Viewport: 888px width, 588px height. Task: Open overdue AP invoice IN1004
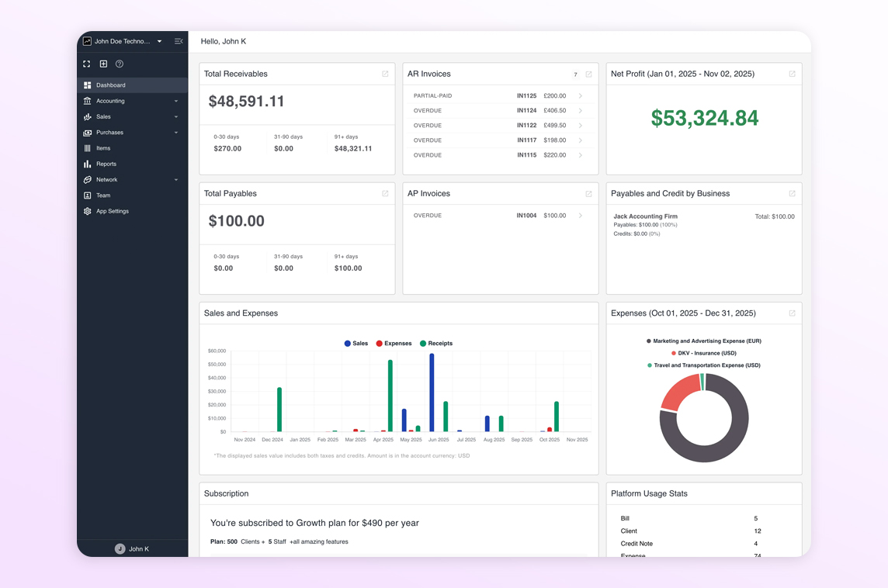click(498, 216)
